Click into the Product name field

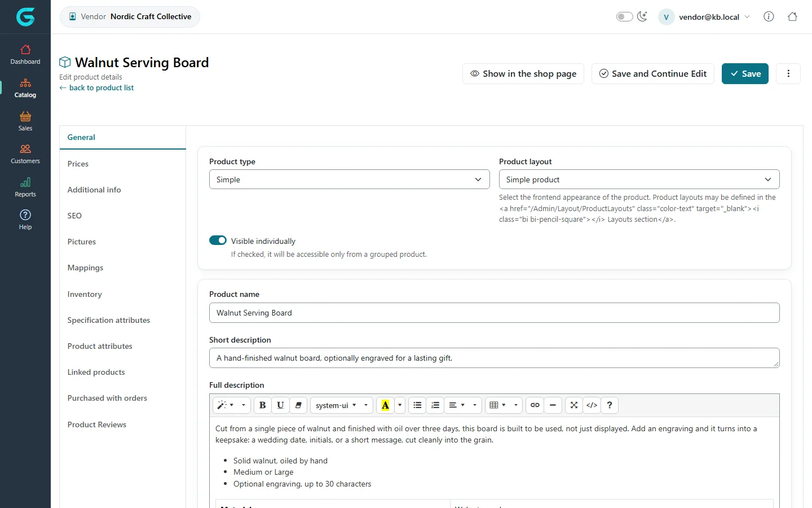tap(495, 313)
